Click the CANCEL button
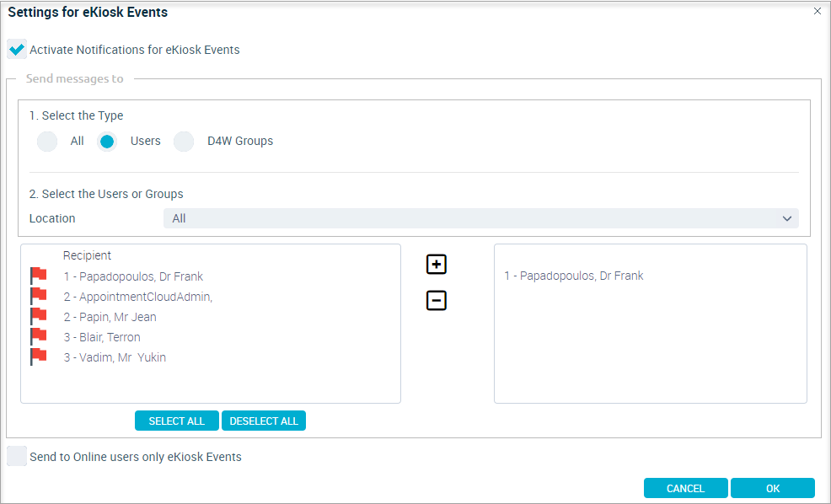Viewport: 831px width, 504px height. click(685, 488)
